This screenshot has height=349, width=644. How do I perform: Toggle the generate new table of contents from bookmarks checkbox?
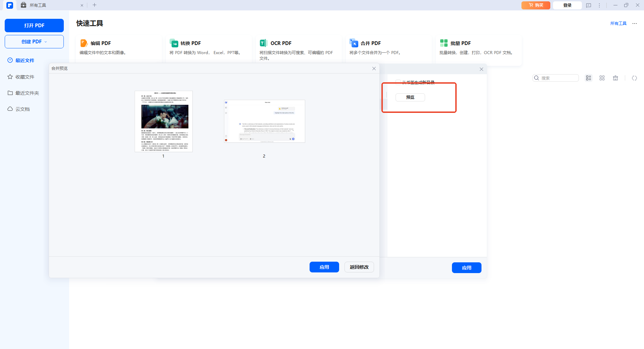(398, 82)
